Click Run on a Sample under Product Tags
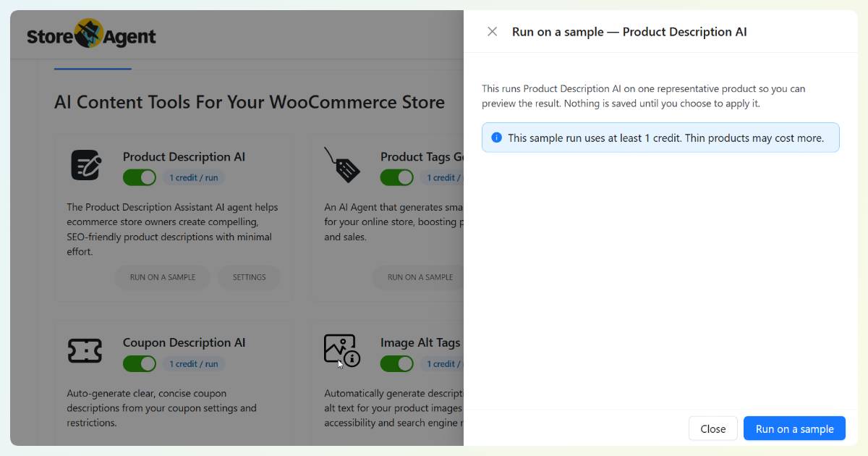 (420, 277)
